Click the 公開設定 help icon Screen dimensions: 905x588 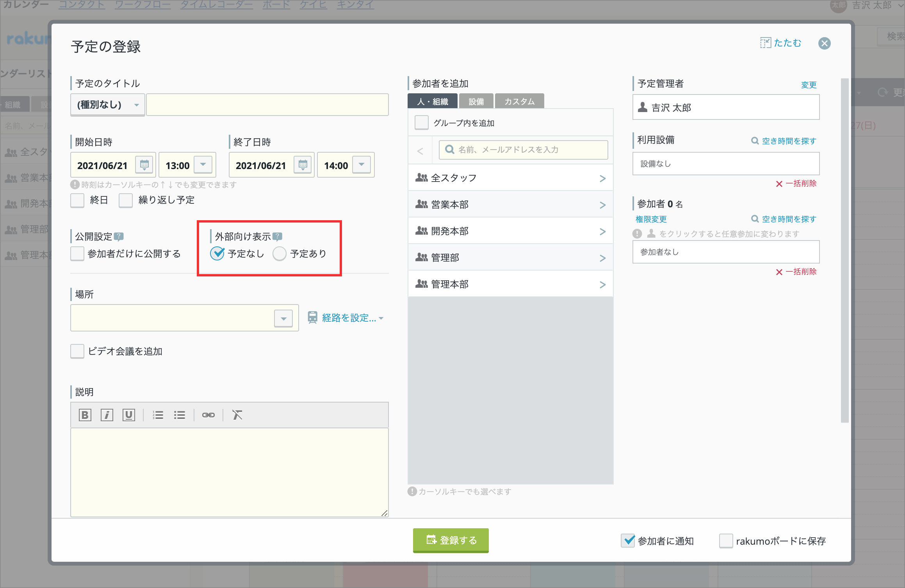pyautogui.click(x=119, y=237)
